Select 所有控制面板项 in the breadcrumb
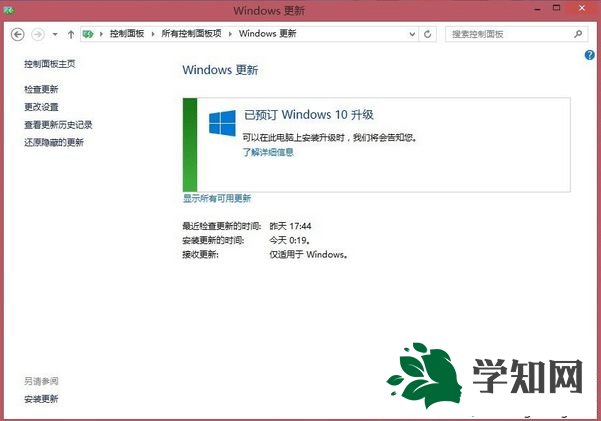The width and height of the screenshot is (601, 421). [x=191, y=34]
